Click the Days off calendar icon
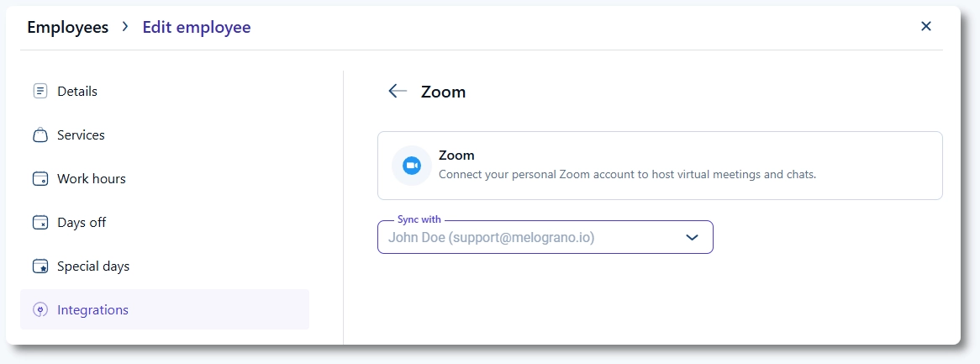The image size is (980, 364). coord(40,223)
